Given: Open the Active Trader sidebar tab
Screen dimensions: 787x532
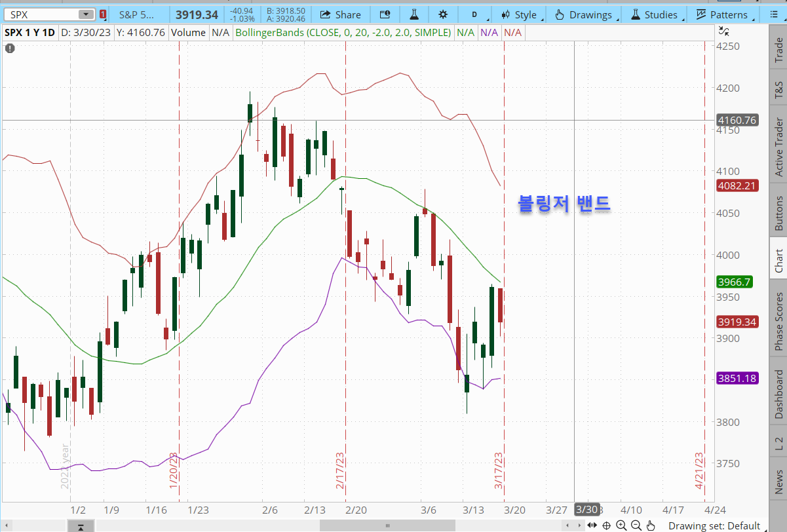Looking at the screenshot, I should point(778,147).
